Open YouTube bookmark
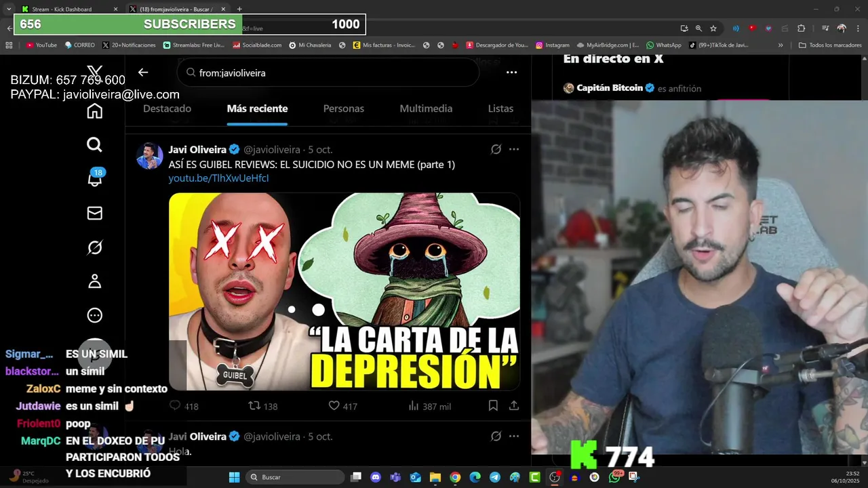 pos(41,45)
